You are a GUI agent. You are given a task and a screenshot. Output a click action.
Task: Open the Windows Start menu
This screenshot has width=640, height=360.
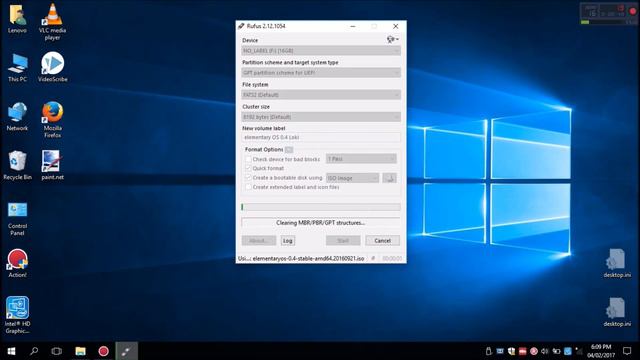click(x=11, y=351)
